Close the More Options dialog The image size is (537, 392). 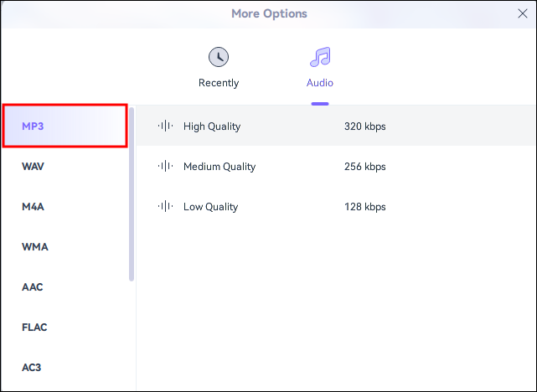click(x=523, y=13)
